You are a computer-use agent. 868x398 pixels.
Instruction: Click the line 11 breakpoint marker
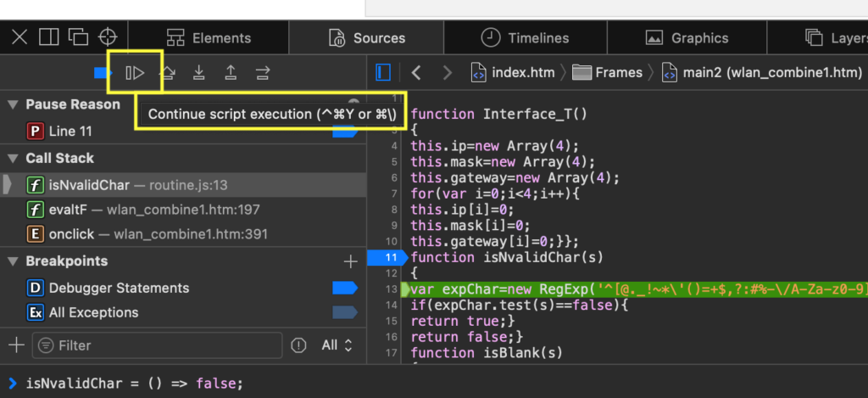click(x=389, y=257)
